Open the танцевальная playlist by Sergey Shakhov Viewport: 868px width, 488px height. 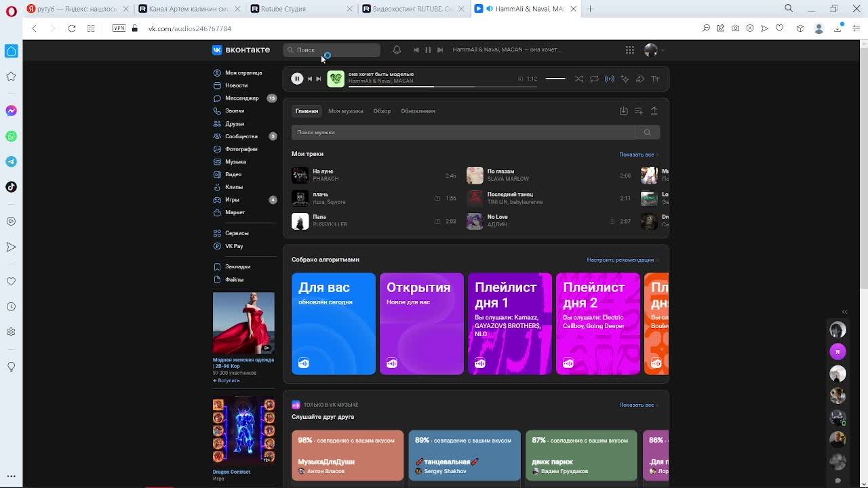pyautogui.click(x=465, y=455)
